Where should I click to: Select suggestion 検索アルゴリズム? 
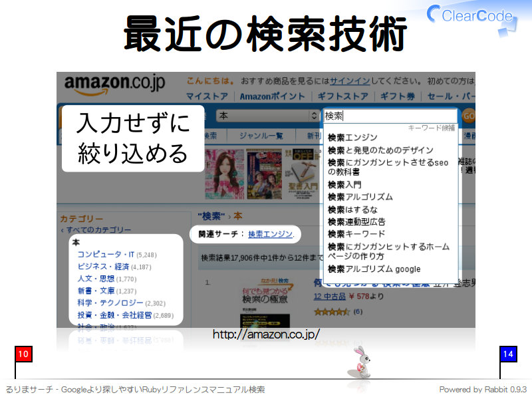pos(360,197)
